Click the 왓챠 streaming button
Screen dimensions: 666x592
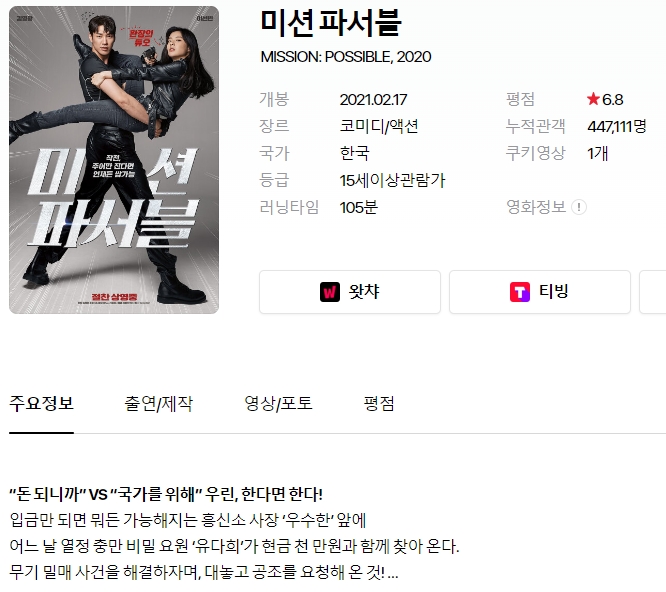[x=350, y=292]
